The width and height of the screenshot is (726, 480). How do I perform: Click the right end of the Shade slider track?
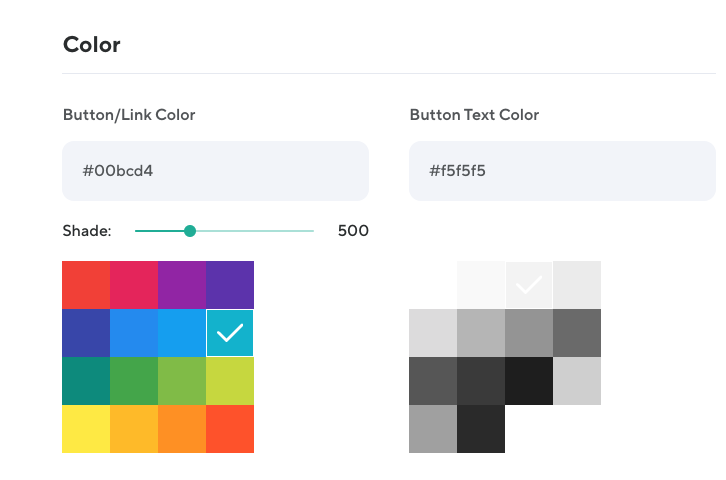click(312, 231)
